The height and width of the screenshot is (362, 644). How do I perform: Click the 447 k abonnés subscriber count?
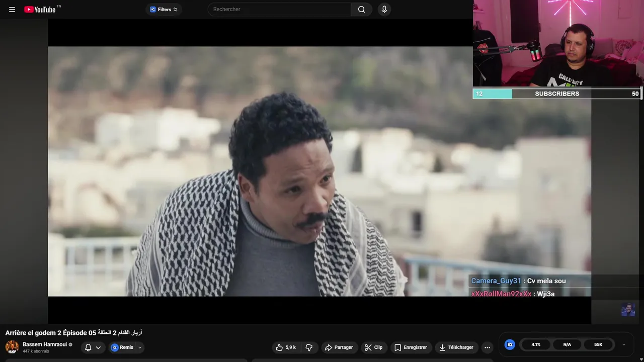coord(36,351)
